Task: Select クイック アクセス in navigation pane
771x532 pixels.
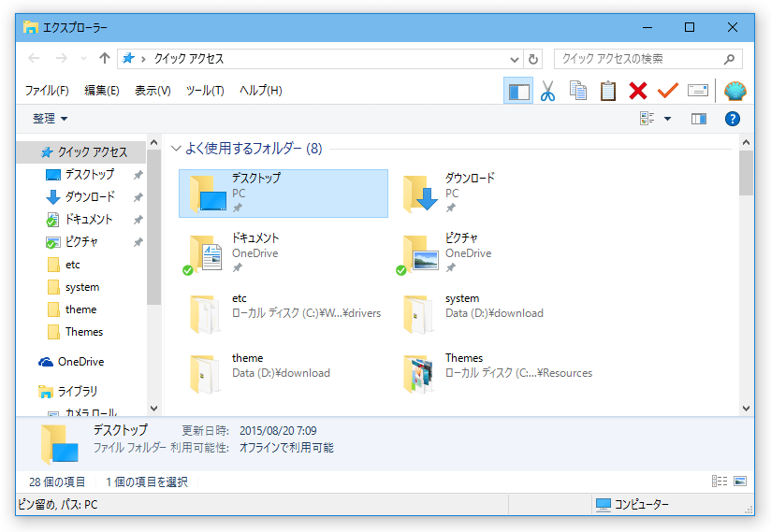Action: click(x=83, y=152)
